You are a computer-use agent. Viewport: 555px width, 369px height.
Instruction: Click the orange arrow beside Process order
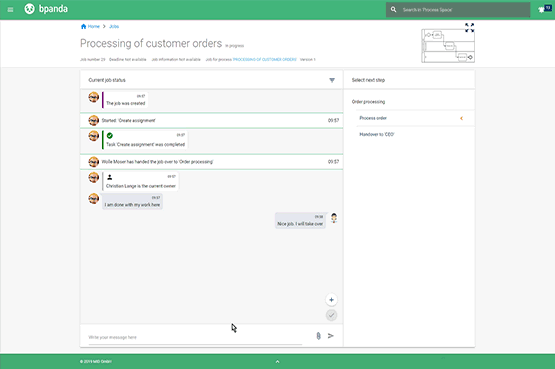[x=461, y=118]
